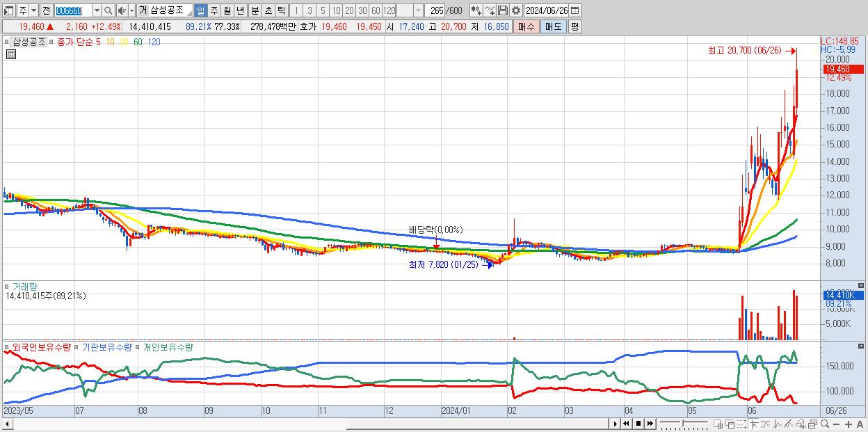
Task: Click the 전 button in toolbar
Action: [x=47, y=10]
